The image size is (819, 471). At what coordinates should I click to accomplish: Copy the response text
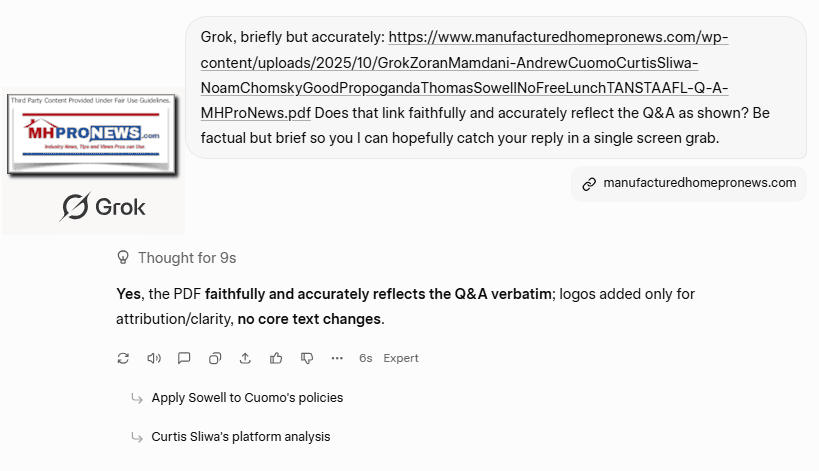point(215,358)
